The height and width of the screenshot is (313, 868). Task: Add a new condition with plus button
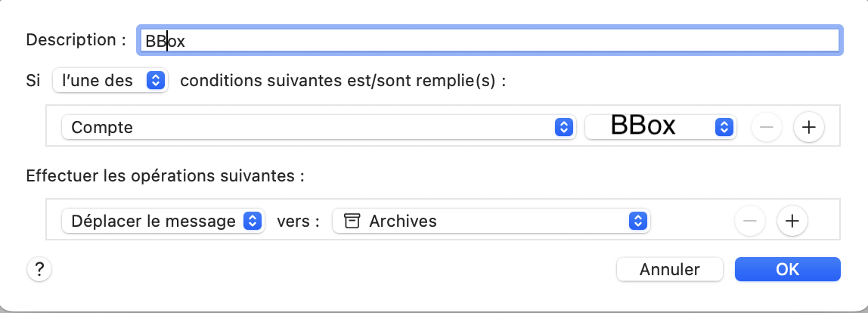(x=808, y=128)
